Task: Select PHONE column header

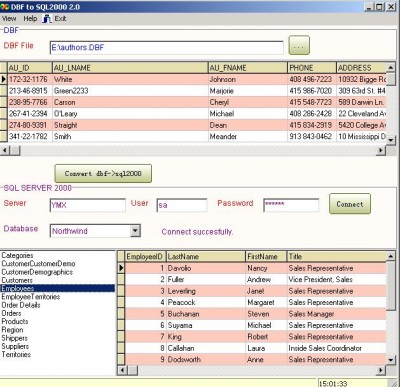Action: [x=312, y=68]
